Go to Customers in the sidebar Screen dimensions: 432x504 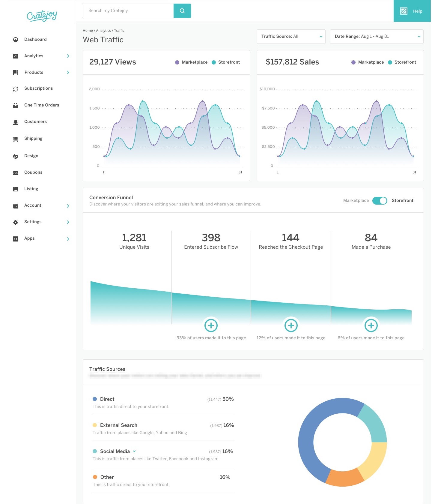[x=36, y=122]
